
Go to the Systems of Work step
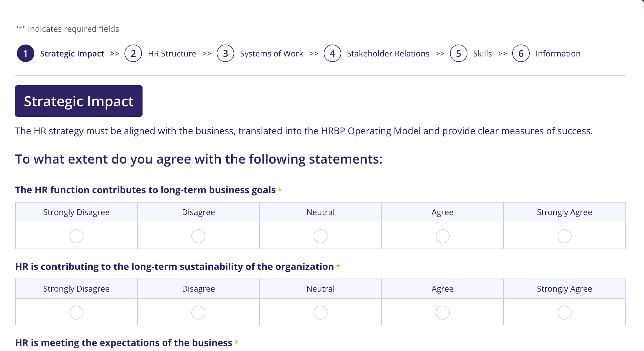(x=271, y=54)
